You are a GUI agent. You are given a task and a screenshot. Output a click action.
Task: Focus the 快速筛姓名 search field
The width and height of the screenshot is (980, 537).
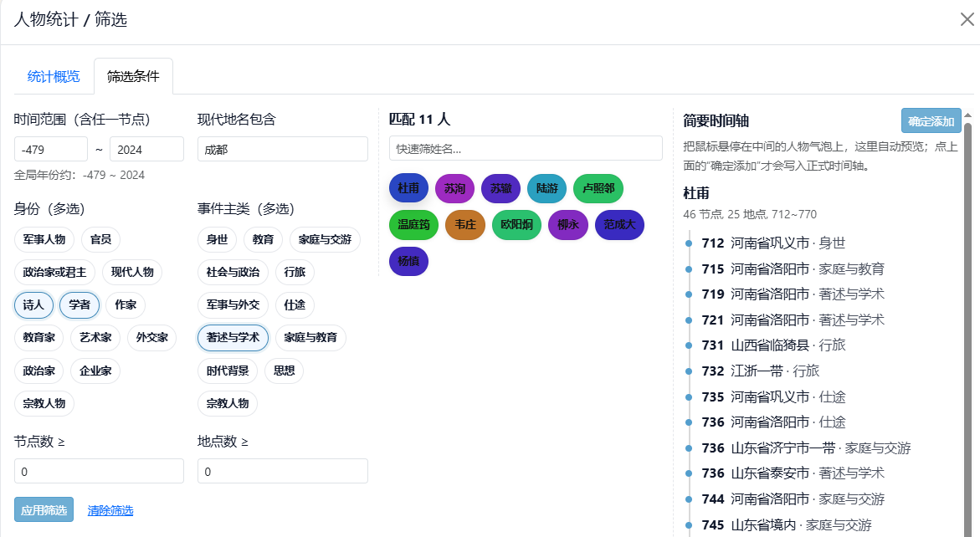coord(526,148)
